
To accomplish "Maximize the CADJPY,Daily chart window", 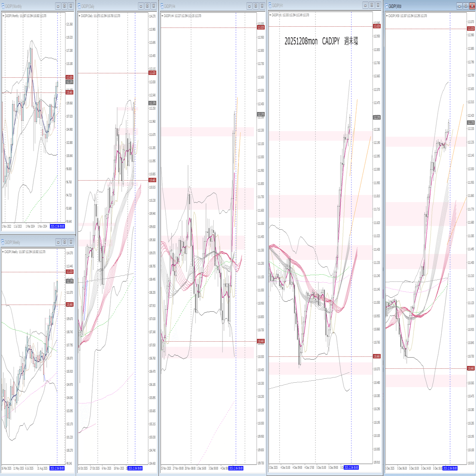I will click(x=147, y=6).
